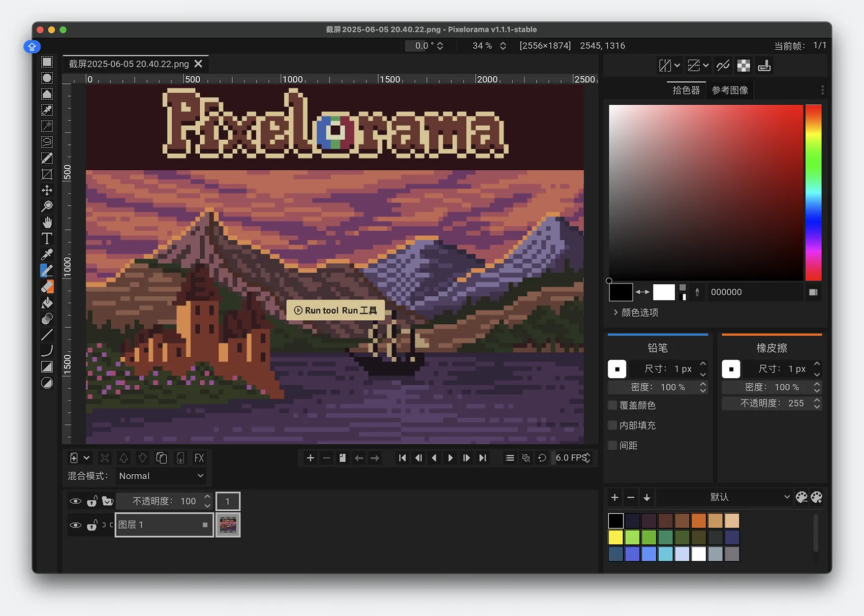Select the Shading tool
Screen dimensions: 864x616
[47, 319]
